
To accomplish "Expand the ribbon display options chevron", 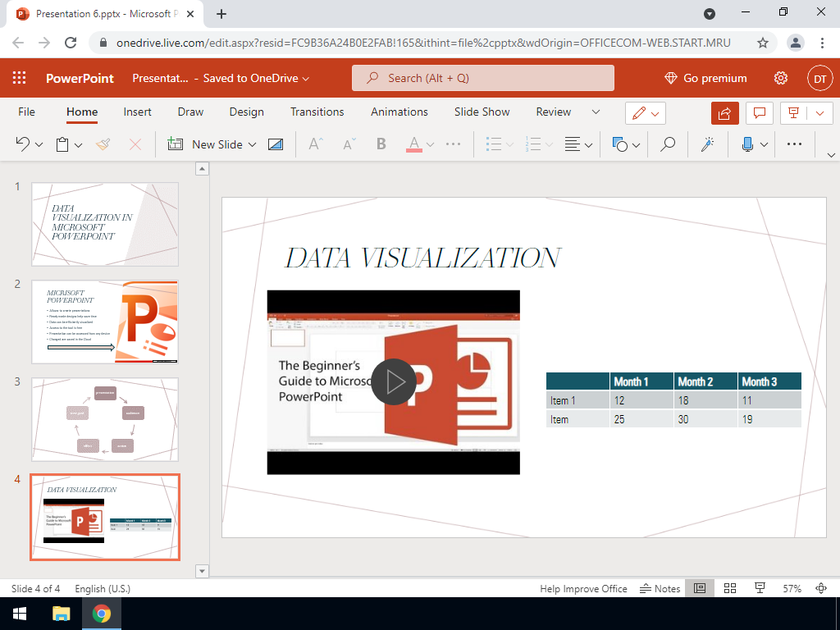I will pyautogui.click(x=831, y=155).
